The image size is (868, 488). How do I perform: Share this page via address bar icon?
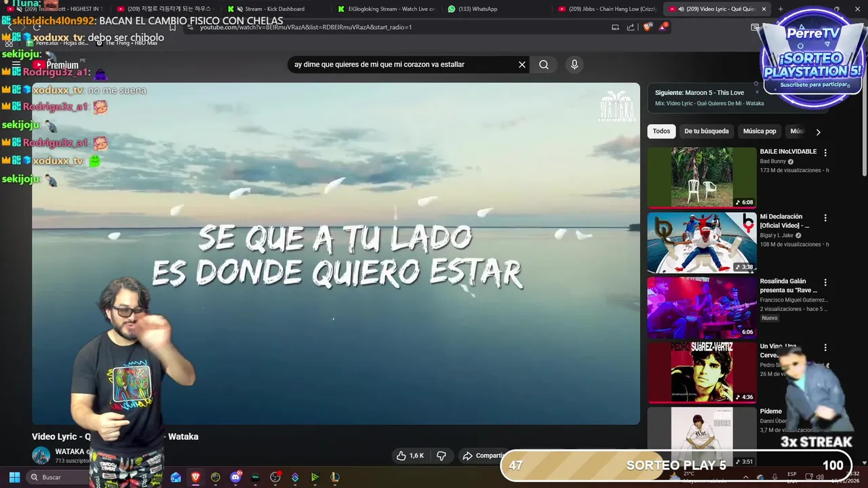point(631,27)
